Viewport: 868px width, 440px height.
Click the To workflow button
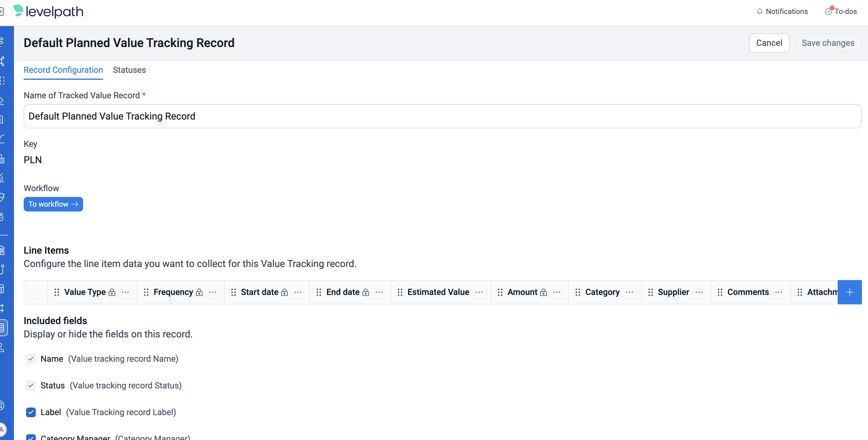point(53,204)
